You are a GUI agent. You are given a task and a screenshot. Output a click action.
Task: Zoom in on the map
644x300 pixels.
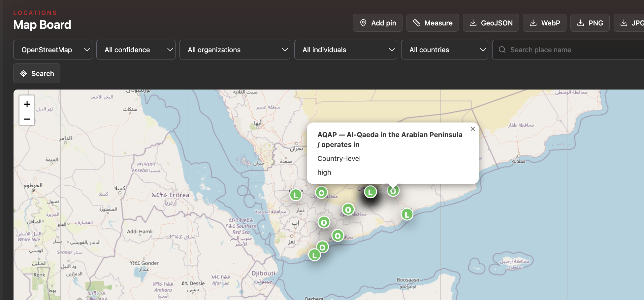pyautogui.click(x=27, y=104)
